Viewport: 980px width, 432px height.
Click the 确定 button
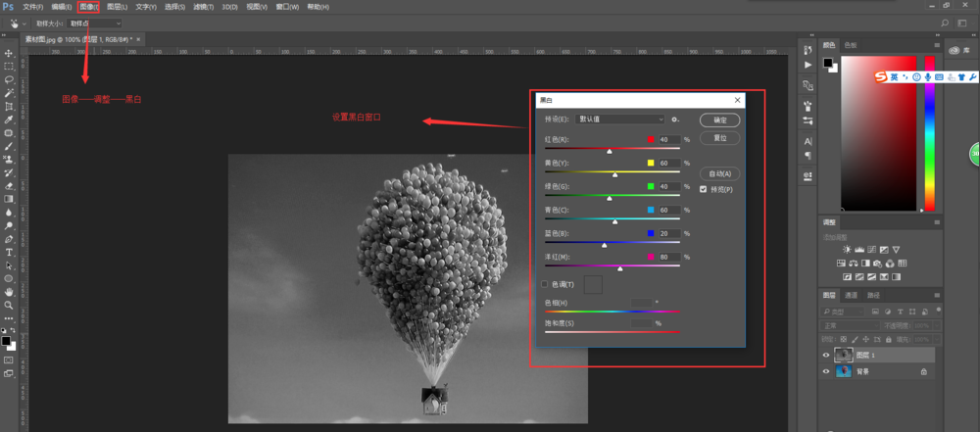point(719,120)
